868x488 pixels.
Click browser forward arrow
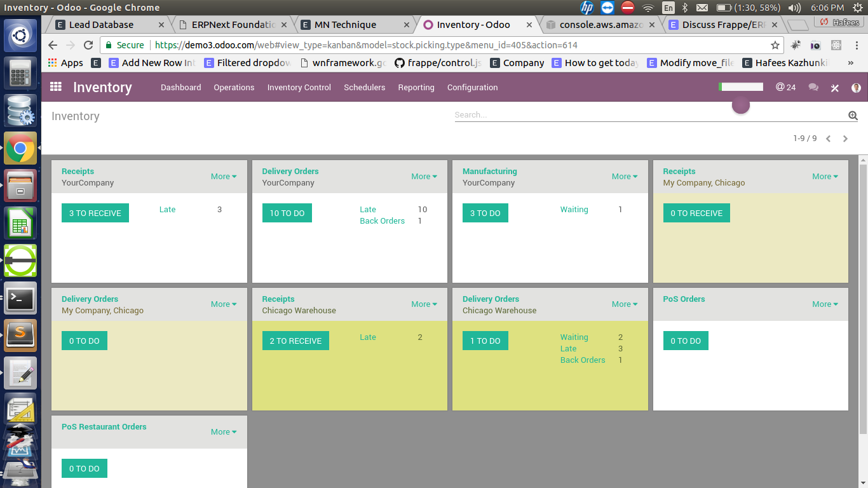[x=71, y=45]
